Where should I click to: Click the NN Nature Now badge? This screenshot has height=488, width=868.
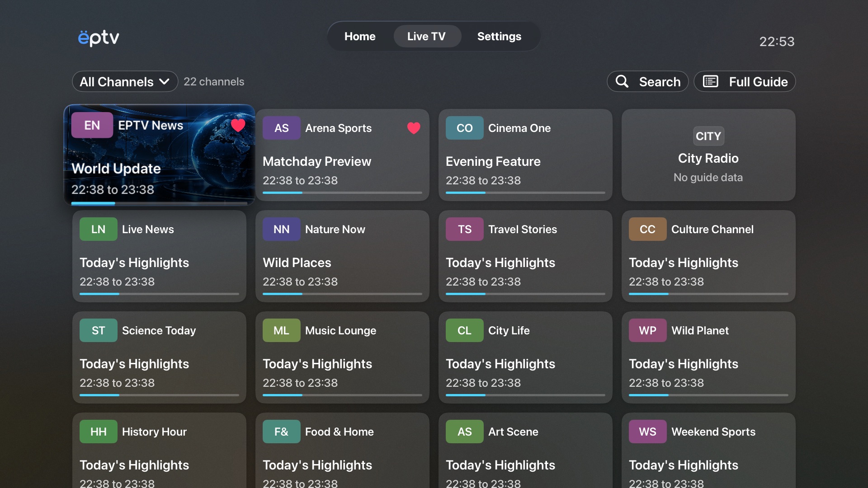coord(282,230)
